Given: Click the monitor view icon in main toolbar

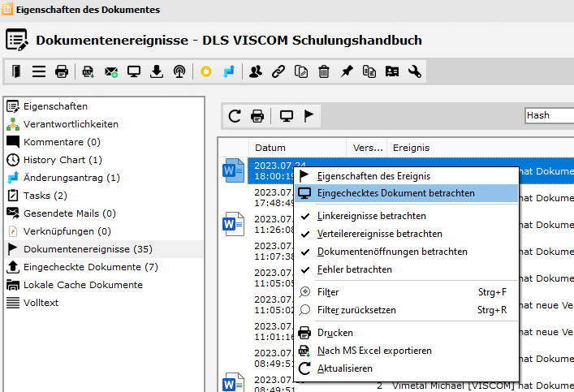Looking at the screenshot, I should 134,71.
